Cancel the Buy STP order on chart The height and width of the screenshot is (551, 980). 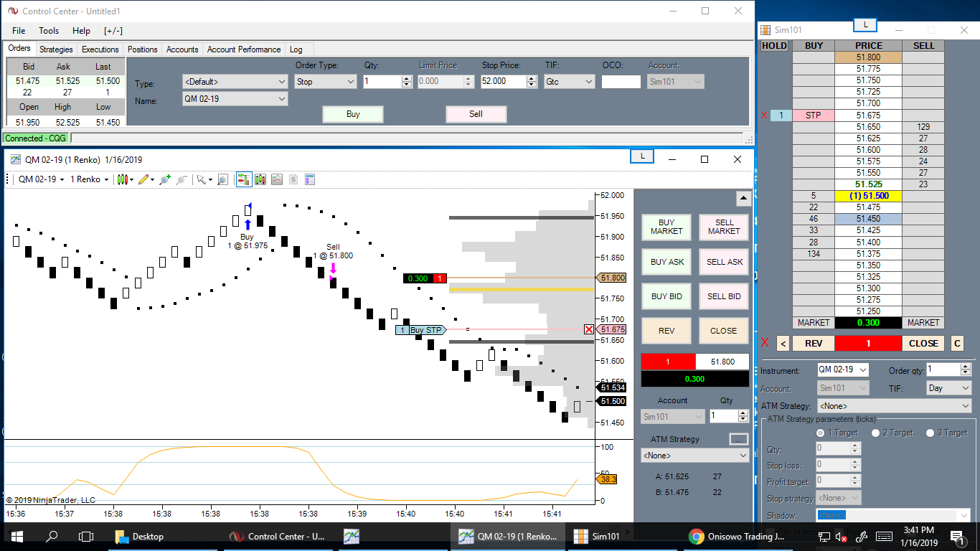[x=589, y=329]
